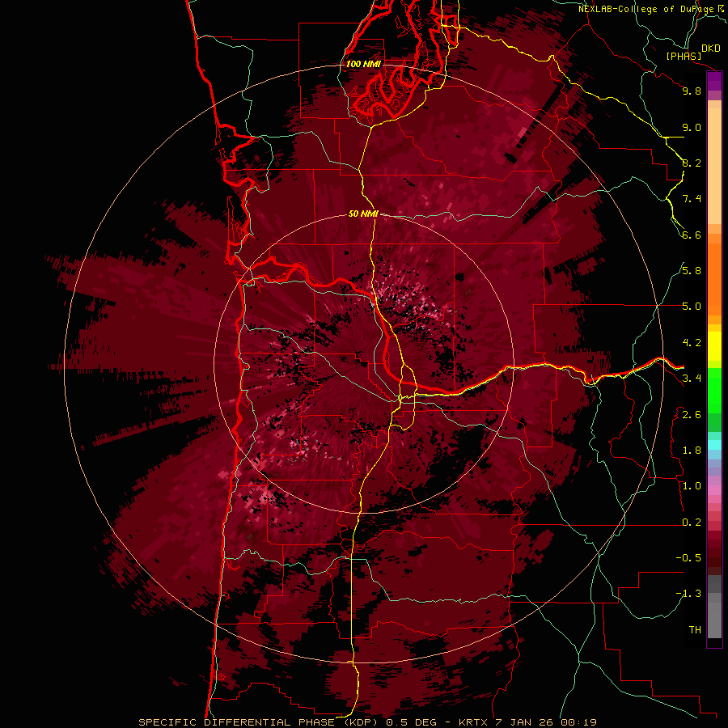728x728 pixels.
Task: Click the 1.8 legend value
Action: [692, 451]
